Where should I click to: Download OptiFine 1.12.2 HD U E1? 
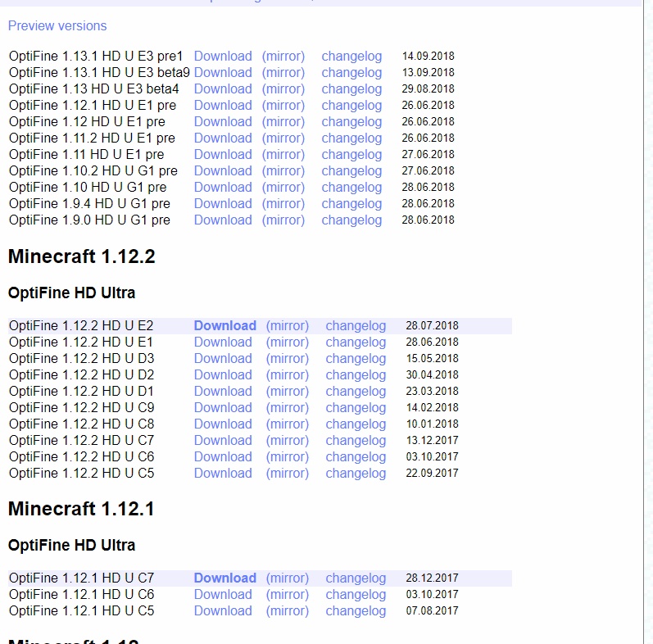pyautogui.click(x=223, y=342)
